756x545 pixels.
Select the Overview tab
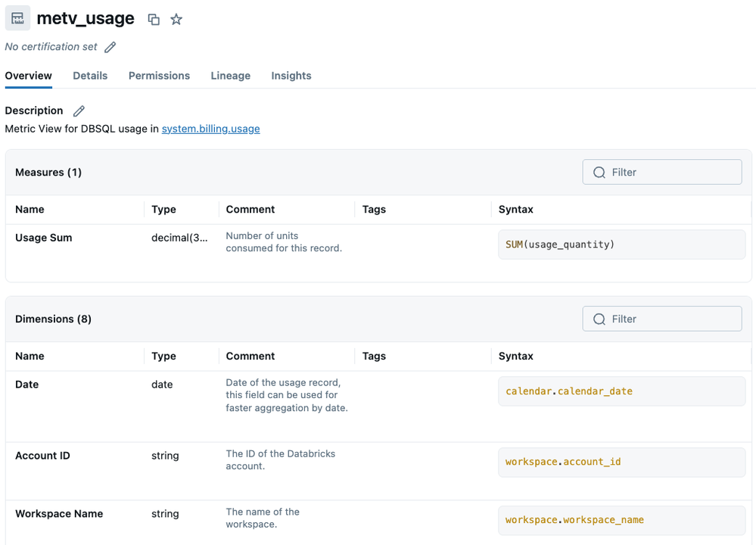tap(28, 75)
